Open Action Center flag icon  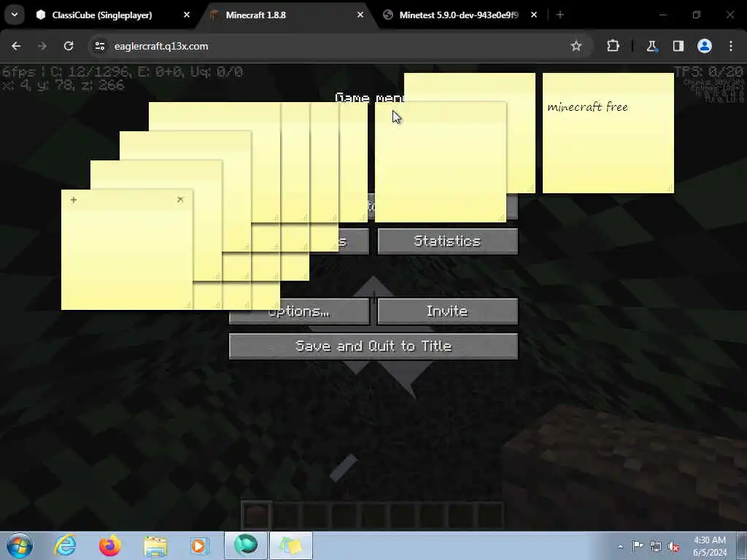pyautogui.click(x=638, y=546)
